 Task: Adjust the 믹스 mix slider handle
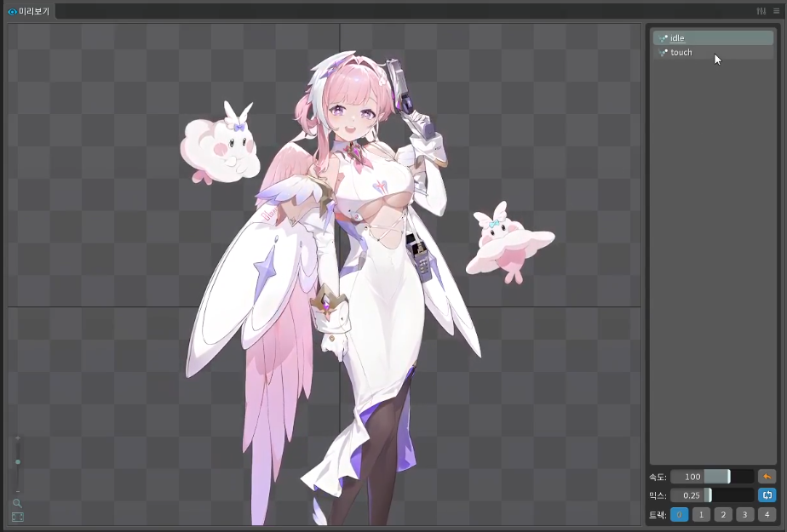(x=710, y=495)
